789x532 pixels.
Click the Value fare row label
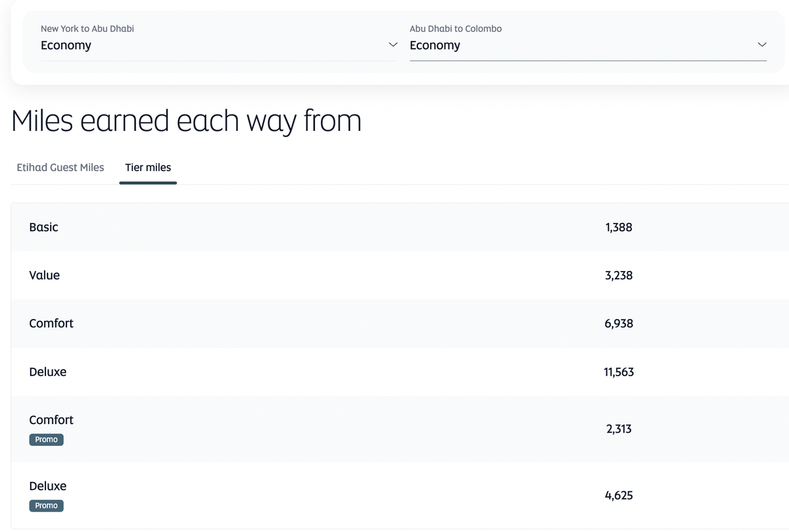(x=45, y=276)
